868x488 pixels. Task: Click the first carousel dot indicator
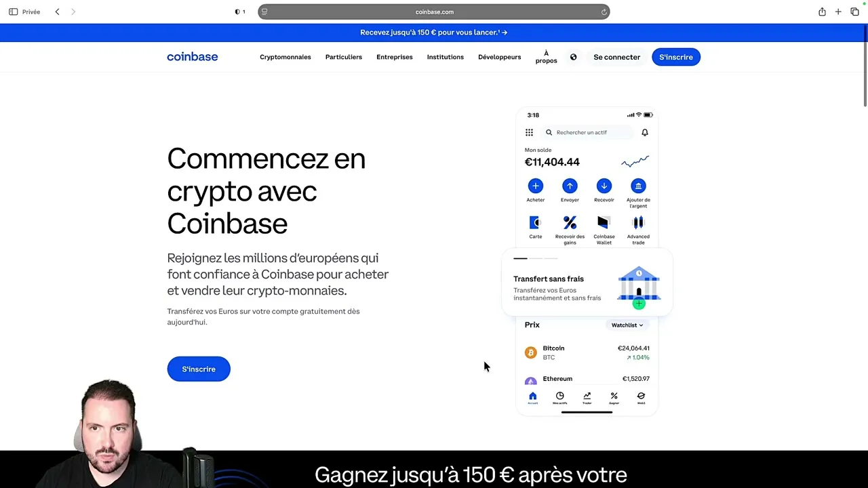point(520,258)
